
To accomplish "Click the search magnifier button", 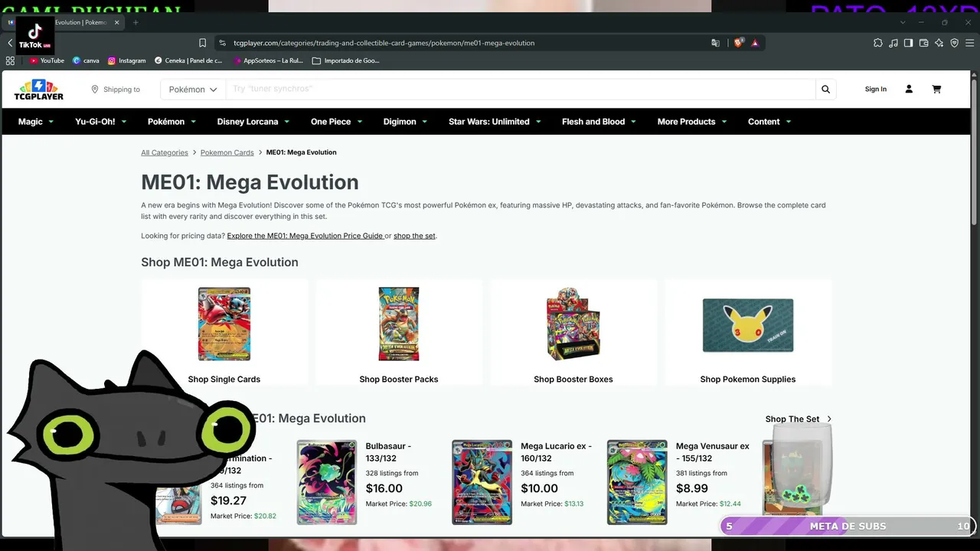I will point(825,90).
